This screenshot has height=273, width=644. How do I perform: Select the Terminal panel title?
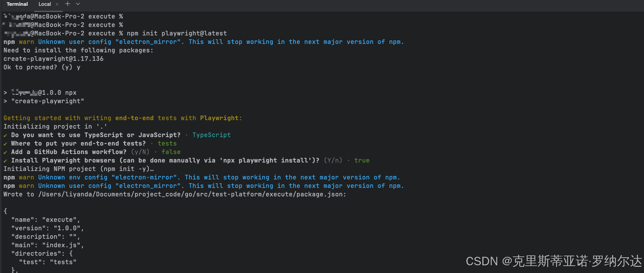(x=17, y=4)
